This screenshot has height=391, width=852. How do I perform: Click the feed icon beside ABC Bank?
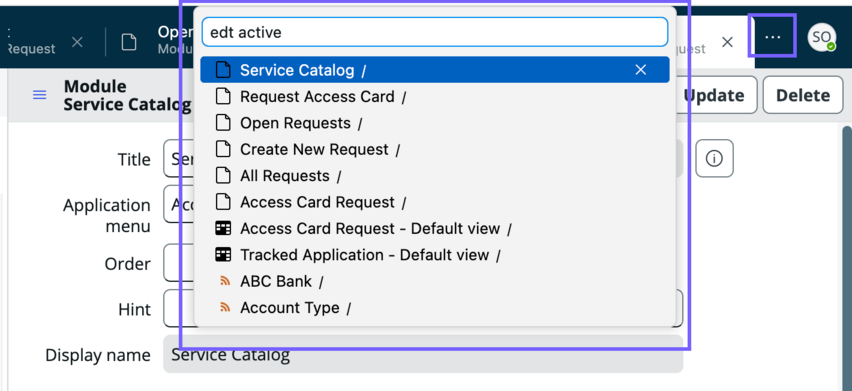[x=225, y=281]
